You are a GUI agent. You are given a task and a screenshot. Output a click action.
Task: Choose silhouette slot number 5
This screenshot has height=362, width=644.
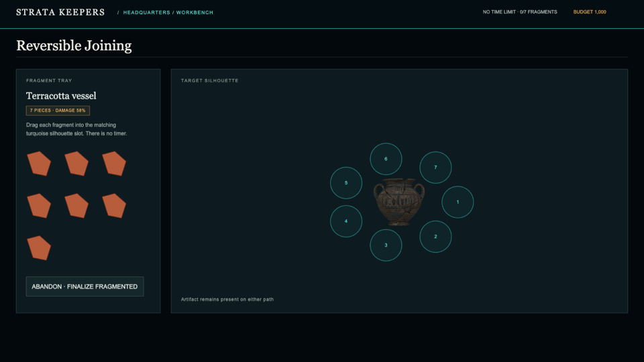pyautogui.click(x=346, y=182)
